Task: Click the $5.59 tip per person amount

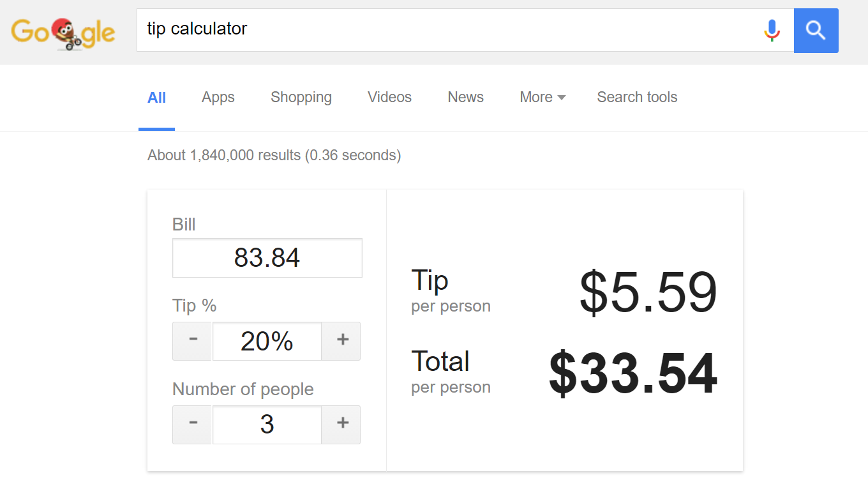Action: [648, 292]
